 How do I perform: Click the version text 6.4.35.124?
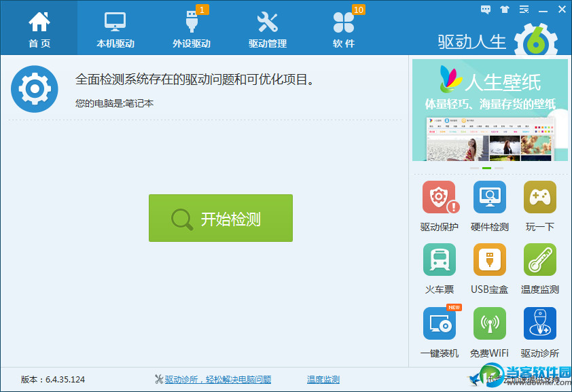tap(65, 380)
